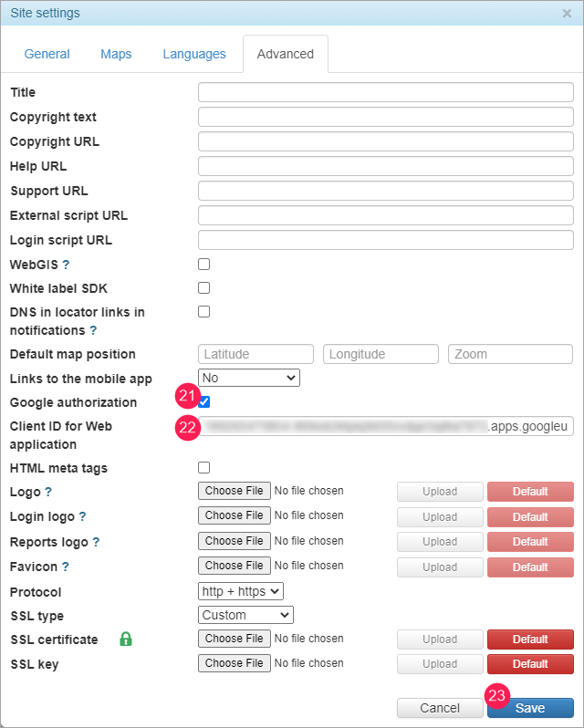Choose a file for the Logo
Image resolution: width=584 pixels, height=728 pixels.
[x=235, y=491]
